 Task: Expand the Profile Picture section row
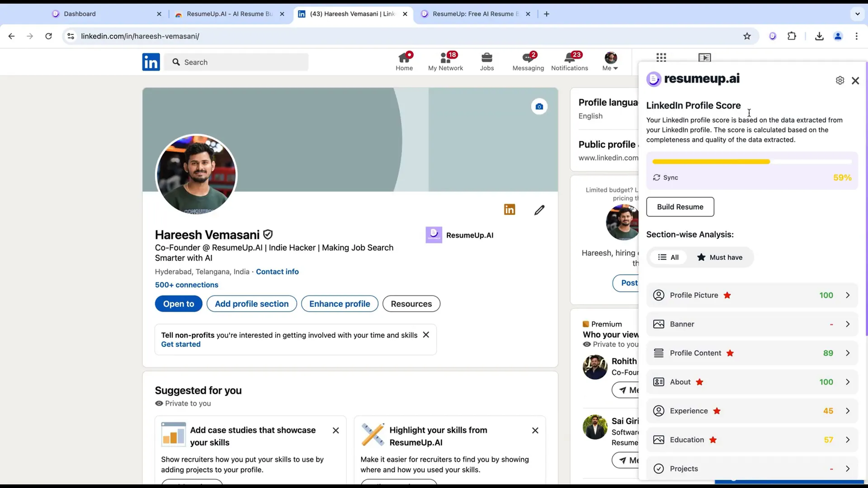(x=752, y=295)
